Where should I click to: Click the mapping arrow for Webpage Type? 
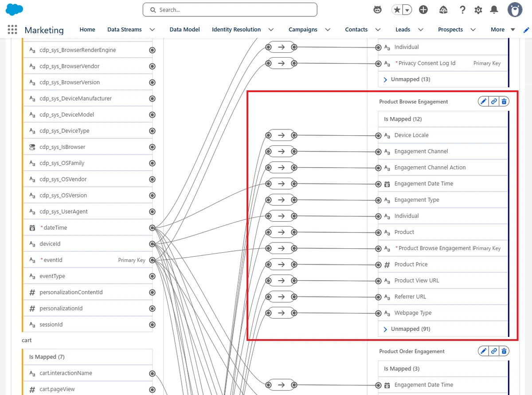point(281,313)
